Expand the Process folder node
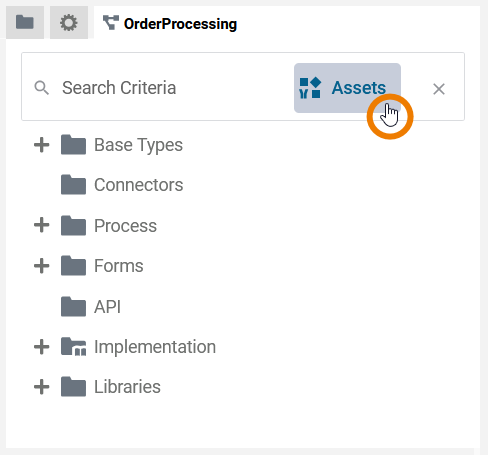The height and width of the screenshot is (455, 488). (x=42, y=226)
